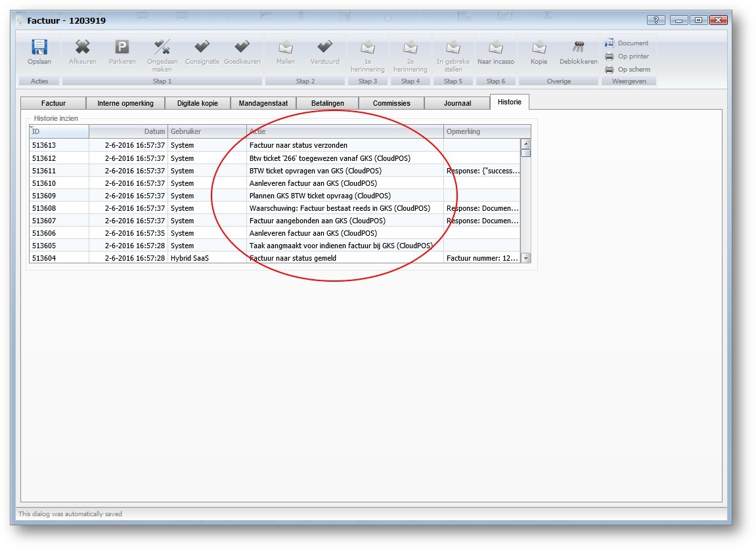Click the Parkeren icon
Image resolution: width=756 pixels, height=549 pixels.
122,48
